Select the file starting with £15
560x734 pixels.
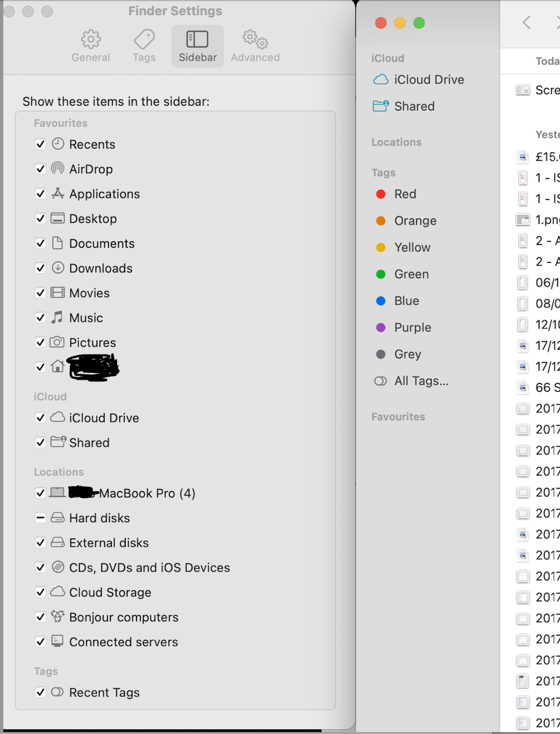click(538, 156)
